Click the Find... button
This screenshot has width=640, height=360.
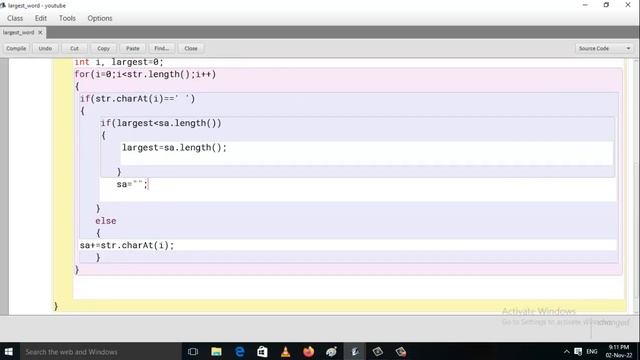tap(162, 48)
